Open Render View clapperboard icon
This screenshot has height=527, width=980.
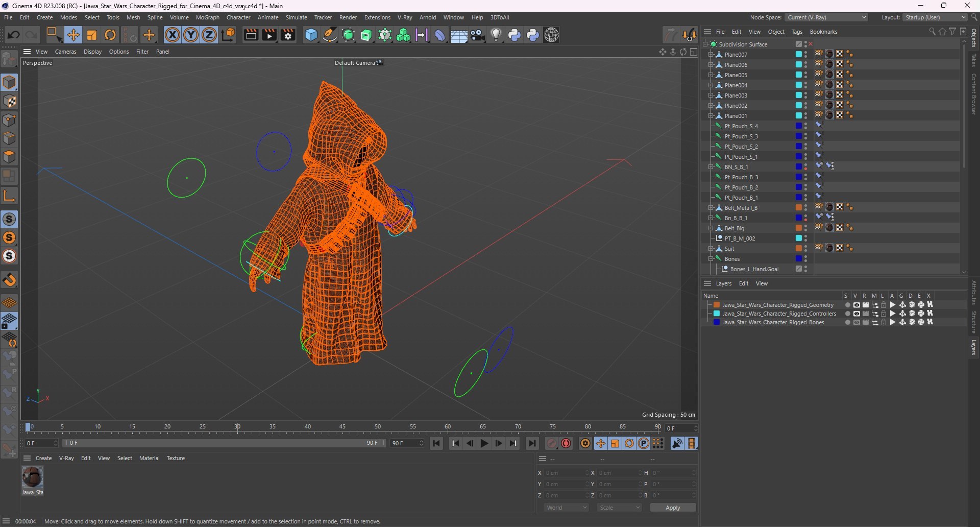[x=251, y=35]
